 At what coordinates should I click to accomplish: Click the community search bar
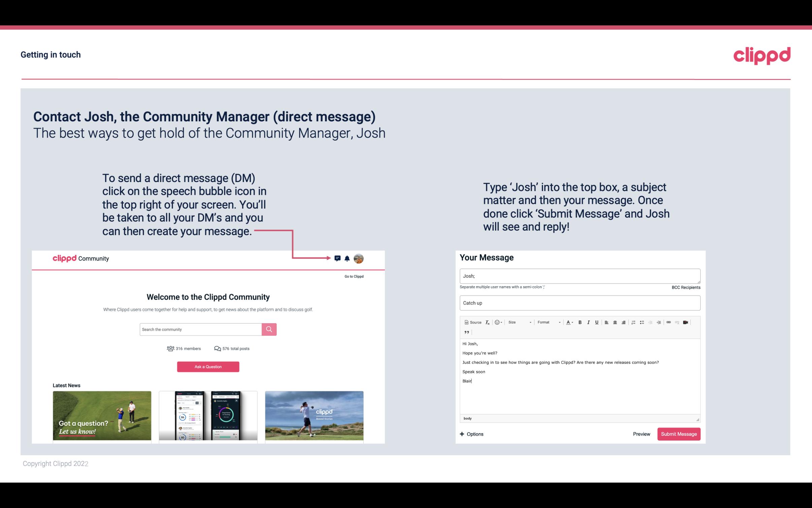200,329
